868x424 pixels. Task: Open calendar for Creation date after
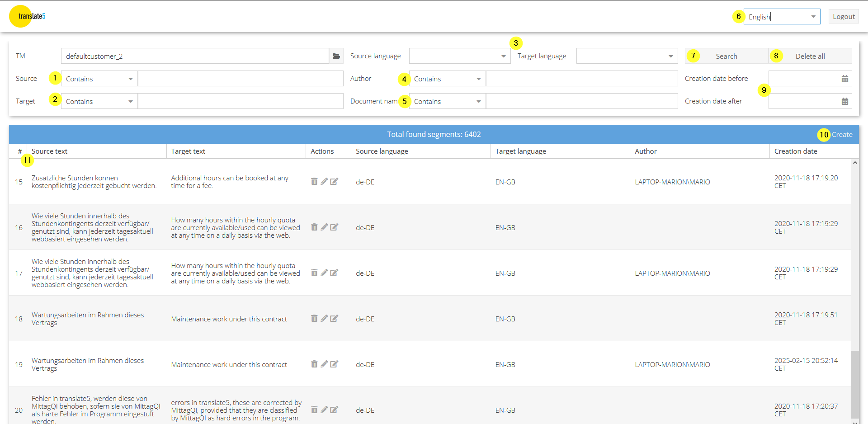click(844, 101)
